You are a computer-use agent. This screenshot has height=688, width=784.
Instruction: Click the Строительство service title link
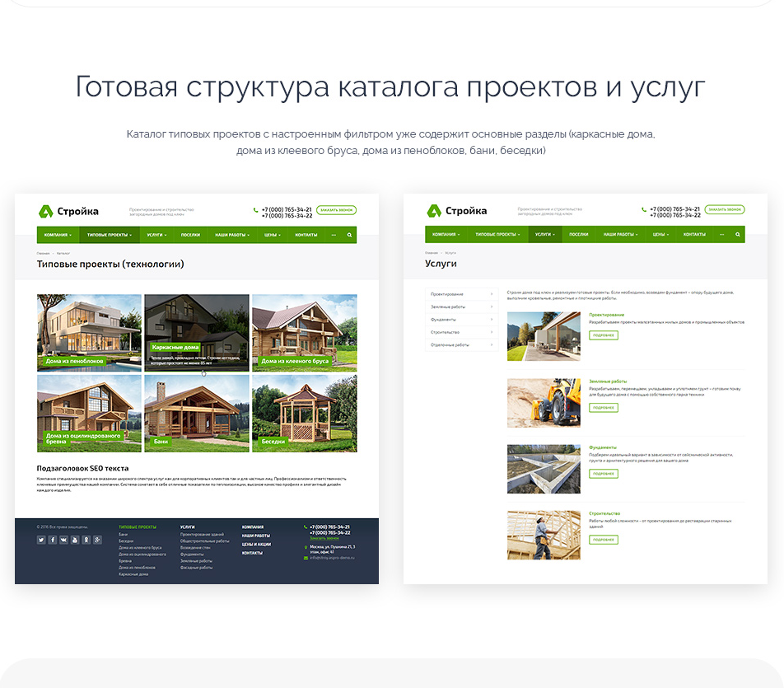click(604, 513)
